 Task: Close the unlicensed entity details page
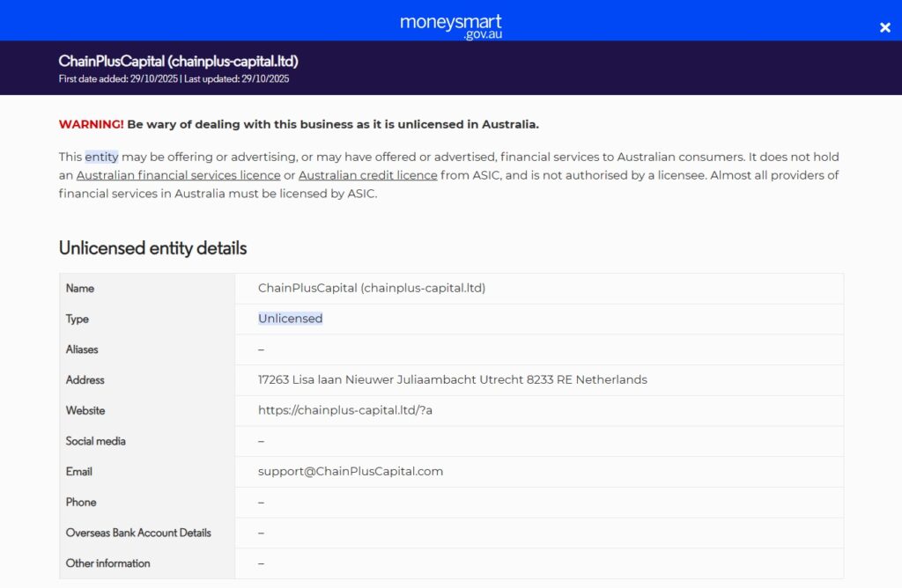[884, 27]
